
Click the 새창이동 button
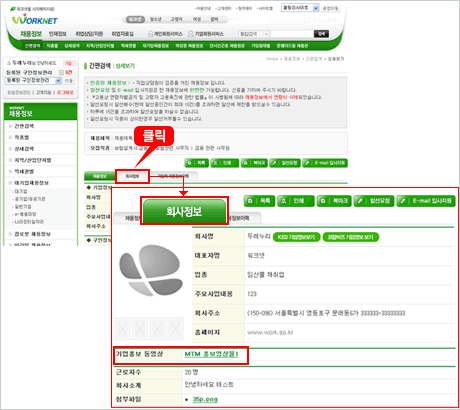tap(331, 8)
